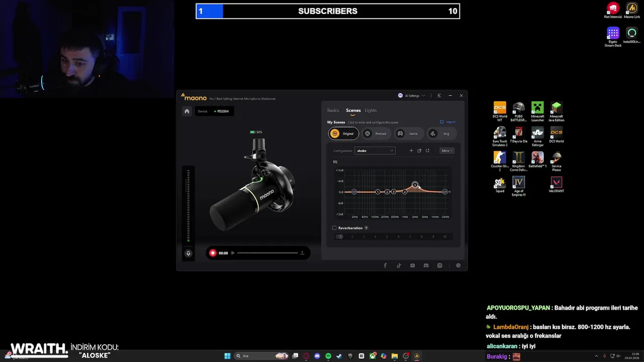Image resolution: width=644 pixels, height=362 pixels.
Task: Select the high-pass filter EQ node
Action: (x=354, y=192)
